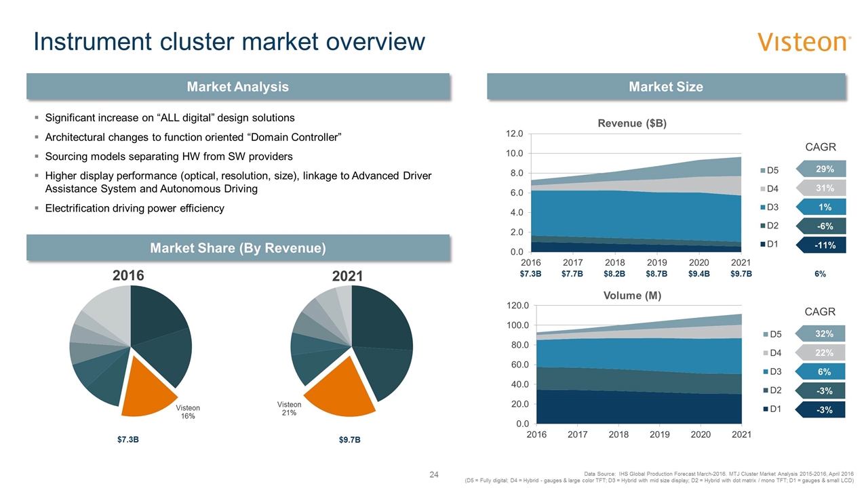Click the orange Visteon slice in the 2021 pie

339,390
